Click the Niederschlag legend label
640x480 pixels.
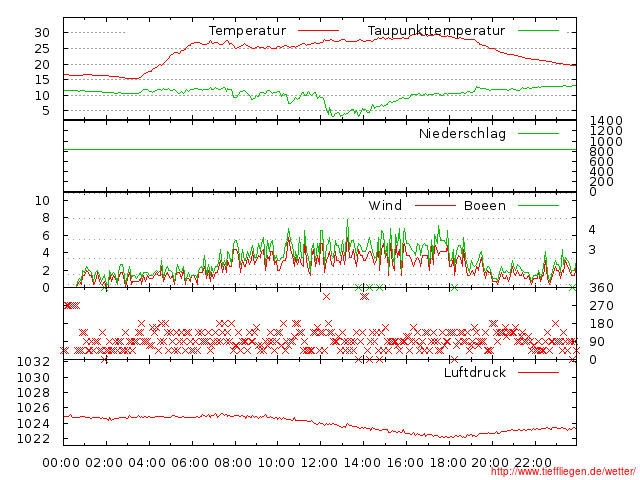click(x=462, y=134)
